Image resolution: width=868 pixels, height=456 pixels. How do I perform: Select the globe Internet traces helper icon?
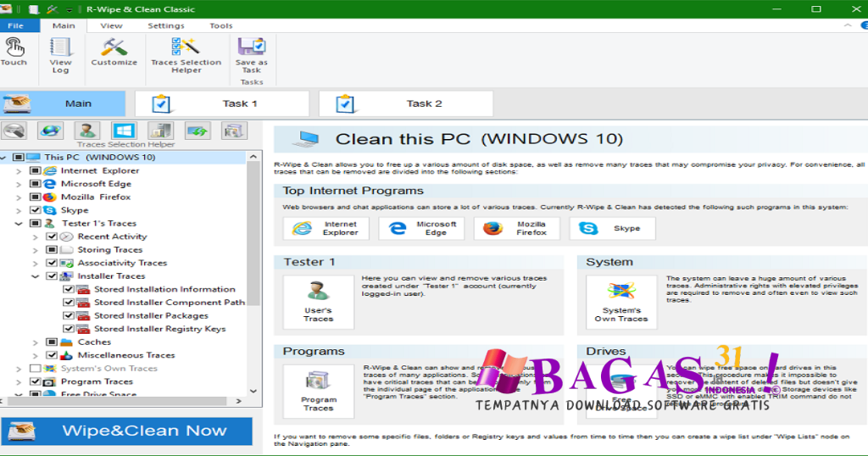[x=50, y=131]
